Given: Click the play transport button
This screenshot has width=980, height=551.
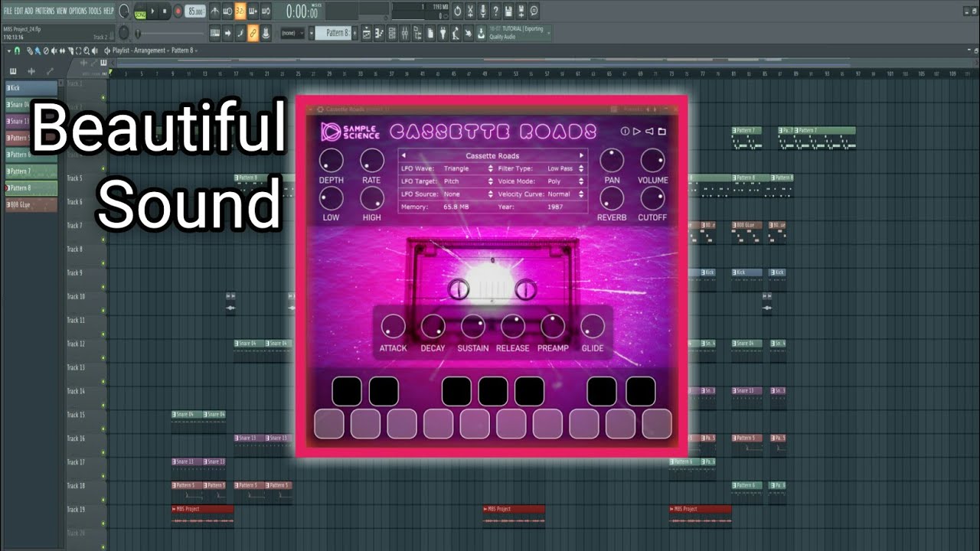Looking at the screenshot, I should point(152,11).
